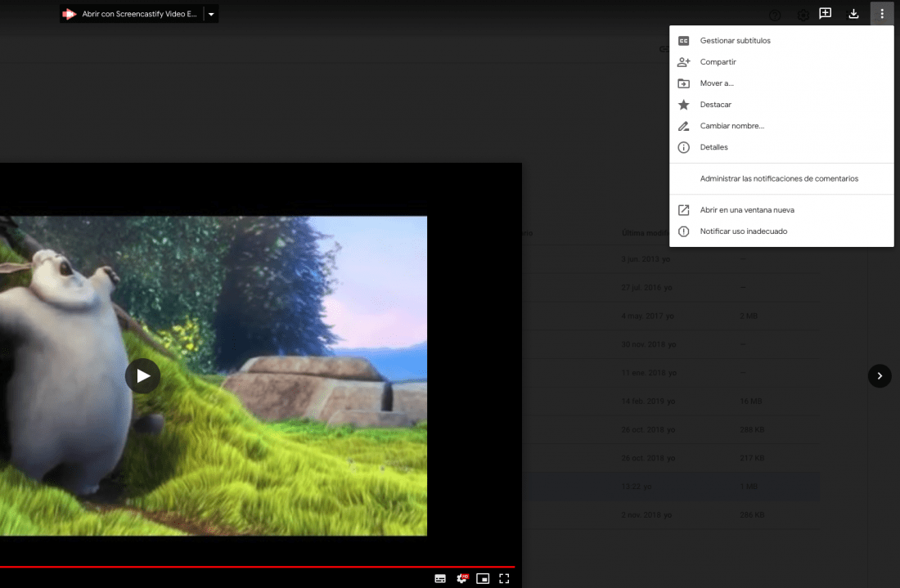The image size is (900, 588).
Task: Click the dimmed '288 KB' size cell
Action: 752,429
